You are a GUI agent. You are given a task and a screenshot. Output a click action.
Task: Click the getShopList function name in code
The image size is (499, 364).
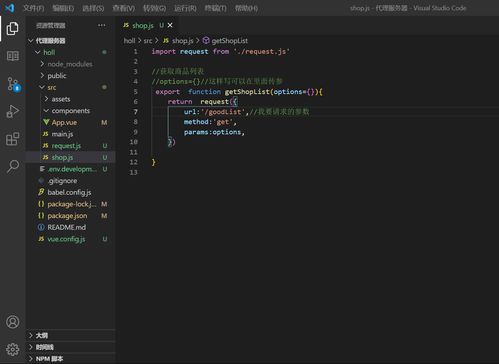click(247, 92)
